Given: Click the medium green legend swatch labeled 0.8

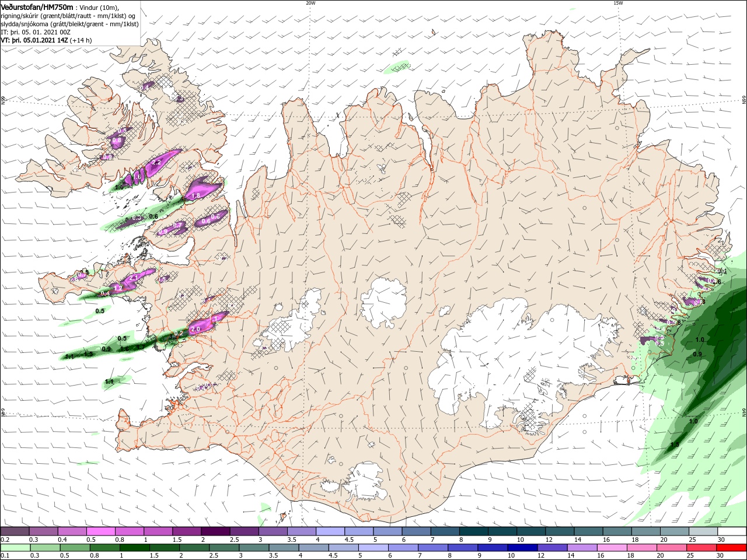Looking at the screenshot, I should (x=104, y=548).
